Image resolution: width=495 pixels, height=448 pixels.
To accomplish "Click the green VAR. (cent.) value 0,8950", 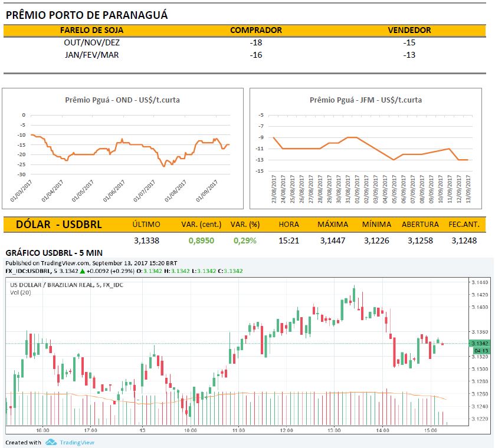I will coord(201,241).
